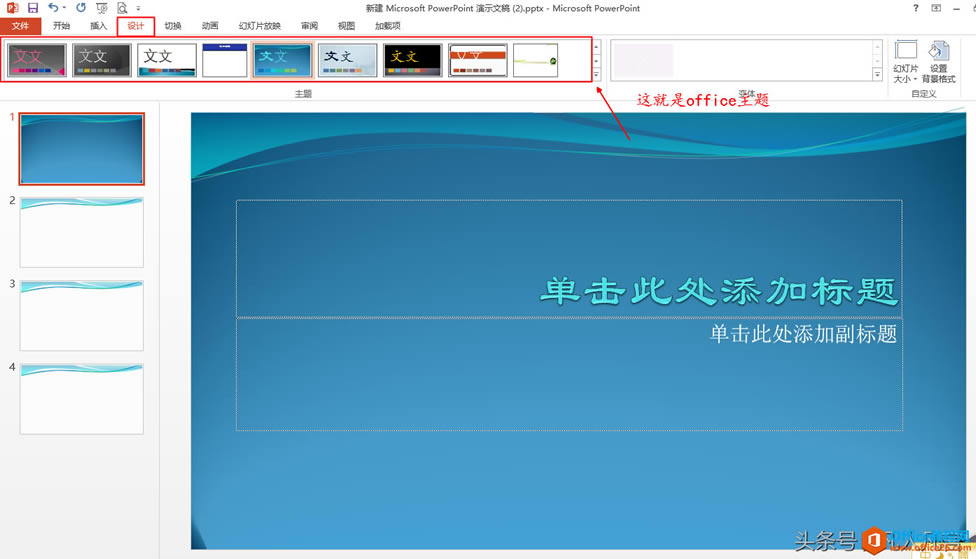The width and height of the screenshot is (976, 559).
Task: Apply the light blue-gray 文文 theme
Action: point(347,60)
